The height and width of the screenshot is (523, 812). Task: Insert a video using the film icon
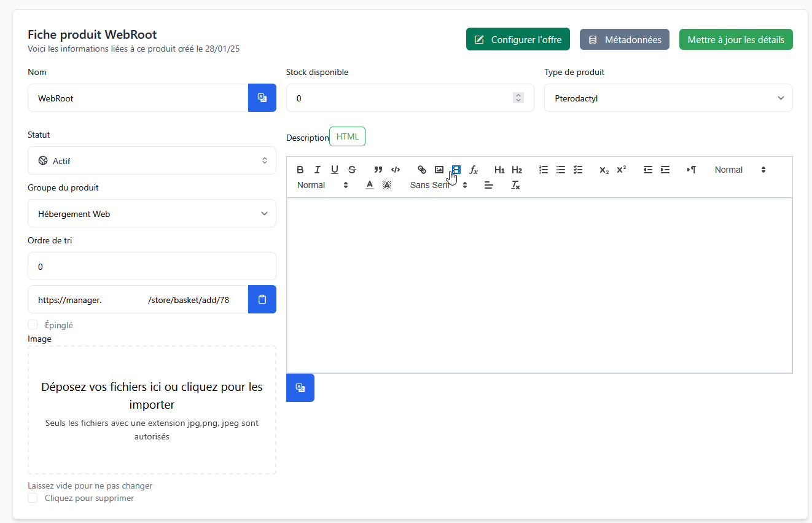click(x=456, y=170)
